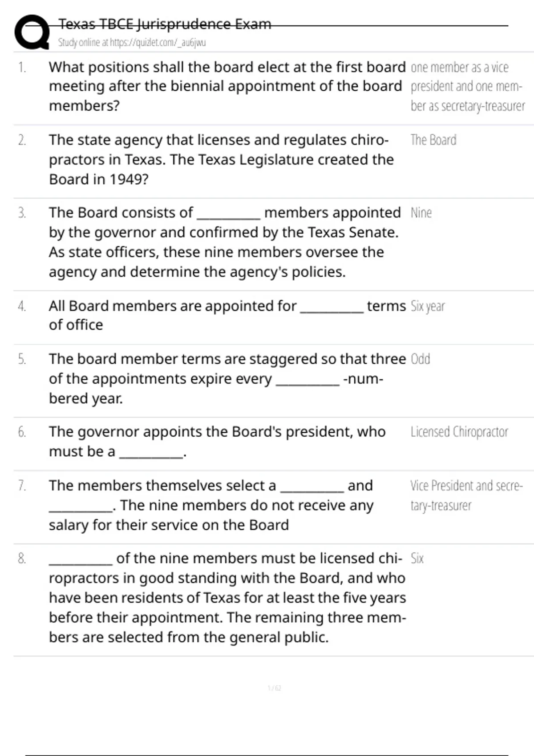Click the answer 'Six' for question 8
Viewport: 534px width, 756px height.
(x=417, y=559)
